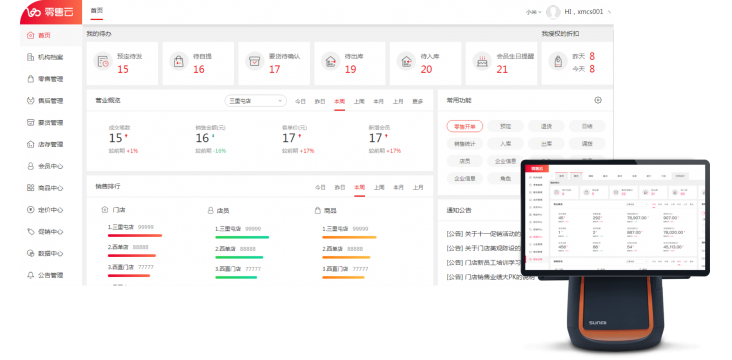Click the 销售统计 shortcut button
The height and width of the screenshot is (360, 732).
pos(465,144)
